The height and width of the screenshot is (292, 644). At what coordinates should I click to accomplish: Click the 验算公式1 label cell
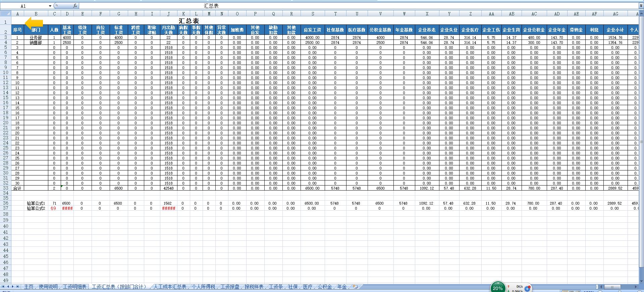click(36, 203)
